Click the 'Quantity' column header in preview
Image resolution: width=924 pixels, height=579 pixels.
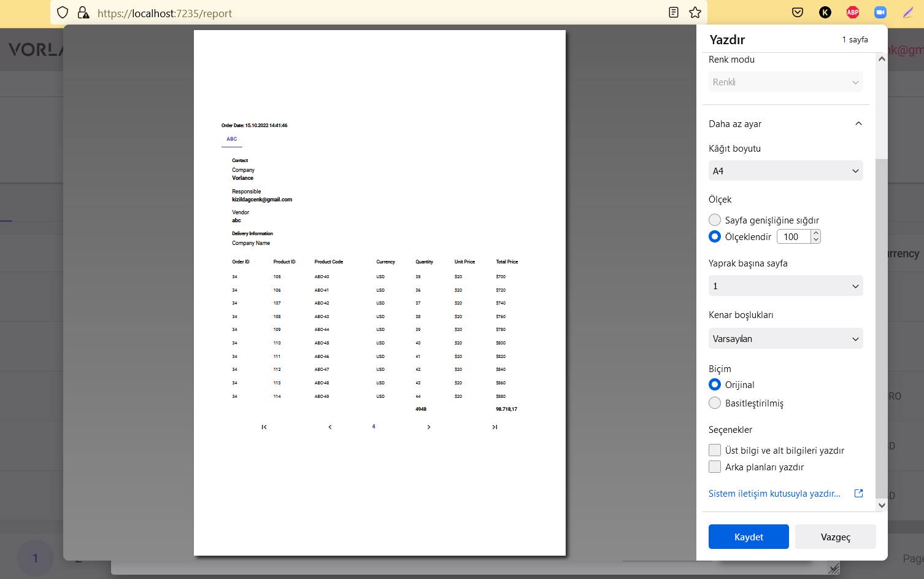click(x=424, y=262)
